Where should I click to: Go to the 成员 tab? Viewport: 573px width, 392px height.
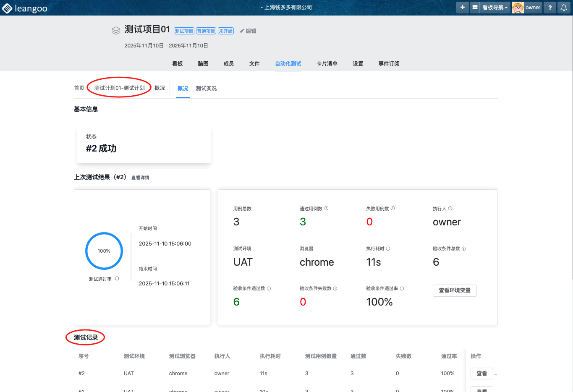(228, 64)
